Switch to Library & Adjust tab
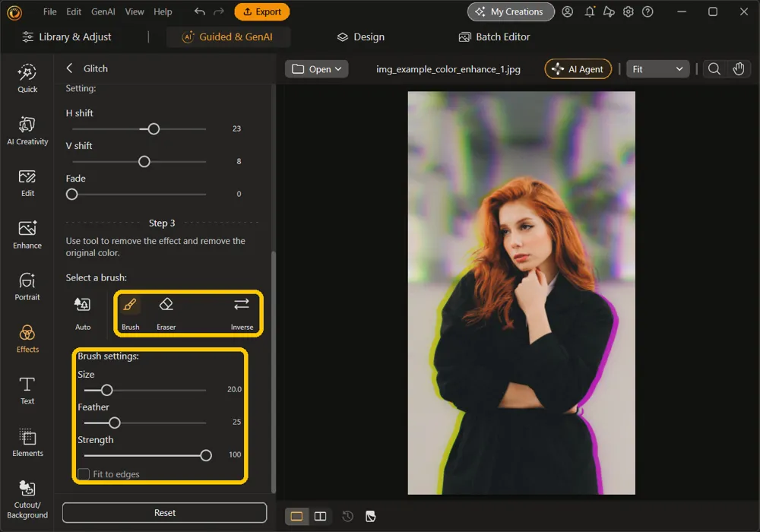 pyautogui.click(x=67, y=36)
